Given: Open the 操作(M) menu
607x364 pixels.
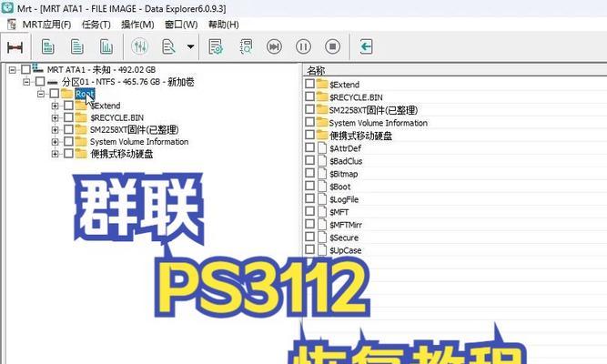Looking at the screenshot, I should click(x=137, y=25).
